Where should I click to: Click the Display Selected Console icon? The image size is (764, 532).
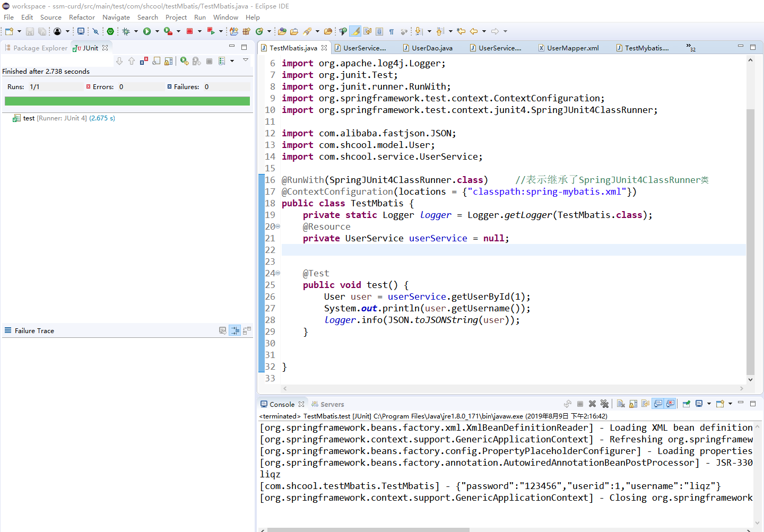click(699, 404)
